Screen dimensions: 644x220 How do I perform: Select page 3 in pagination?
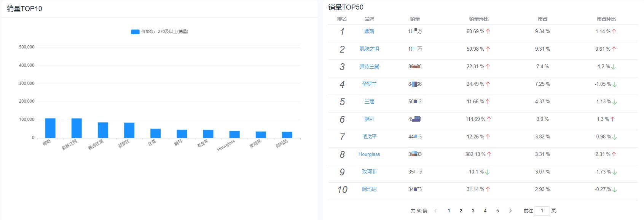point(473,211)
